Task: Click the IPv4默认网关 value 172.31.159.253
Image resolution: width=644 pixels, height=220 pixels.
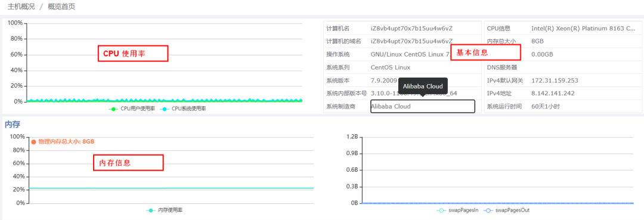Action: click(x=555, y=80)
